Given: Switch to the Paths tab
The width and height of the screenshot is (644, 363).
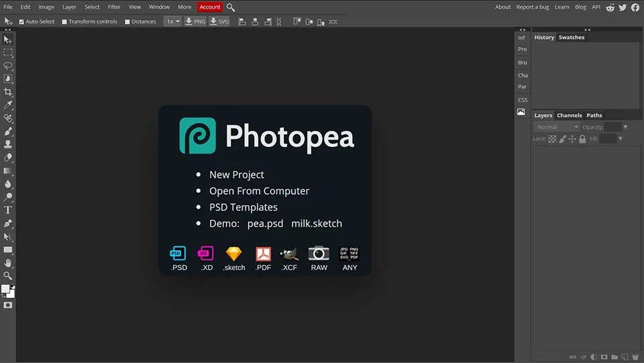Looking at the screenshot, I should pyautogui.click(x=594, y=115).
